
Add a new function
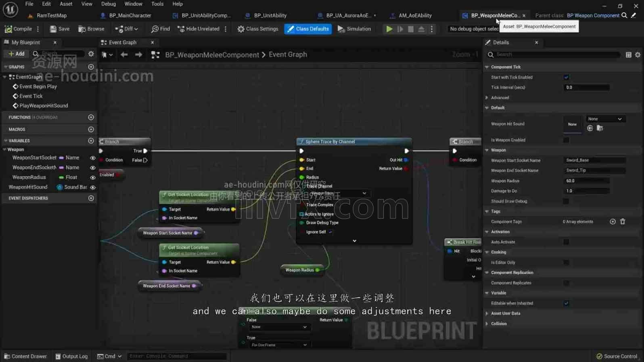pyautogui.click(x=91, y=117)
